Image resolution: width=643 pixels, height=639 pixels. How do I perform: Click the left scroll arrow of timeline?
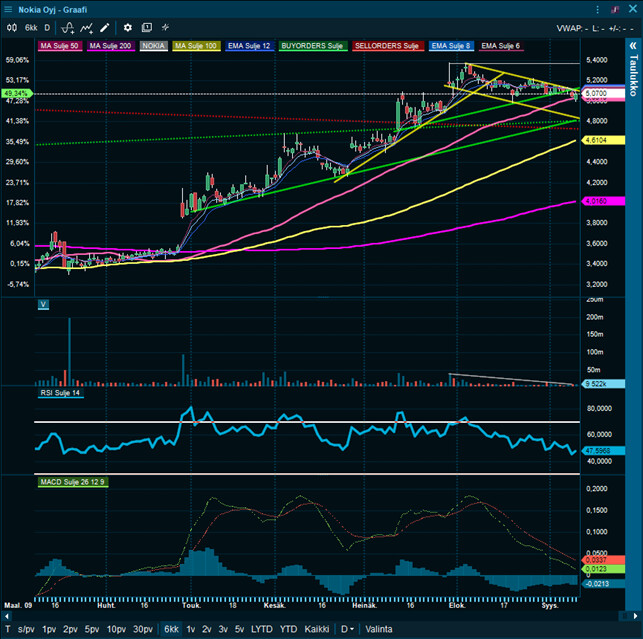pos(7,616)
